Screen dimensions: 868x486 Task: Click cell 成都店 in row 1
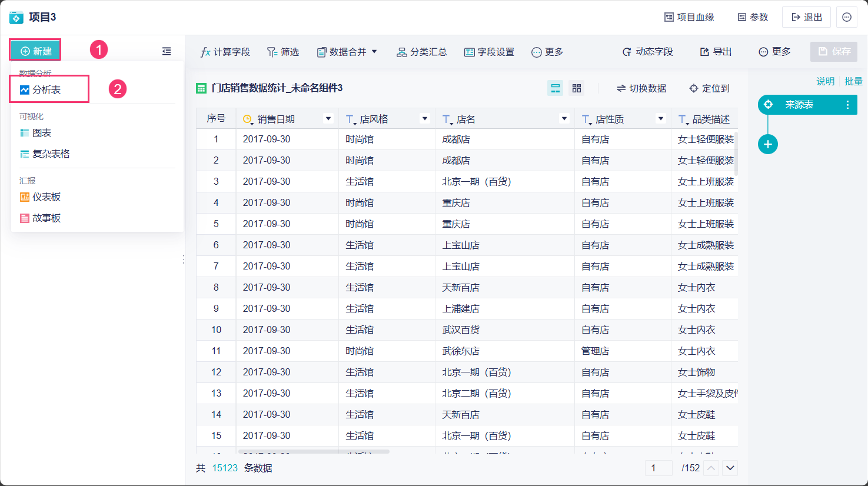[x=456, y=139]
